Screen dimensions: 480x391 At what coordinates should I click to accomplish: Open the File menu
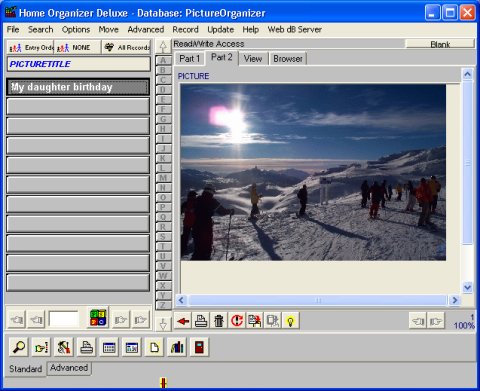13,29
